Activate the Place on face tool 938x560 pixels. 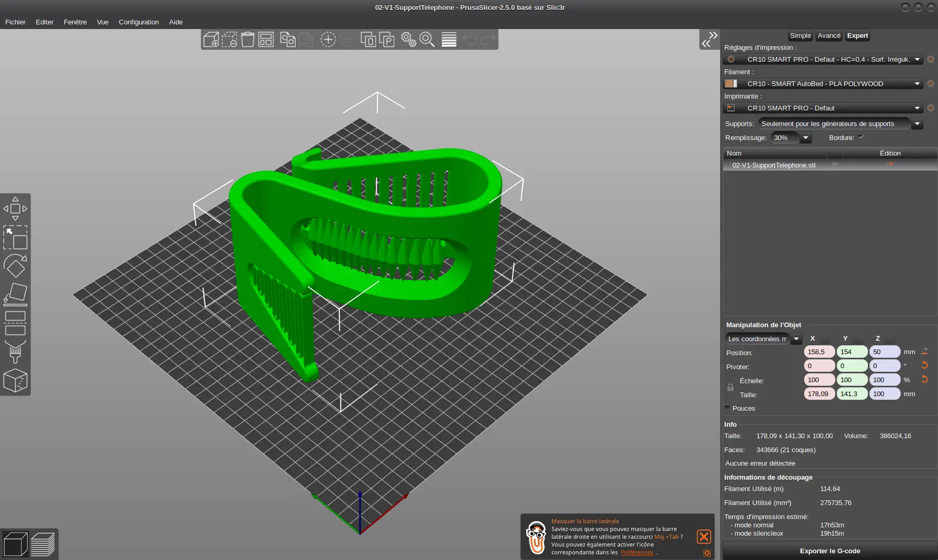(x=15, y=293)
